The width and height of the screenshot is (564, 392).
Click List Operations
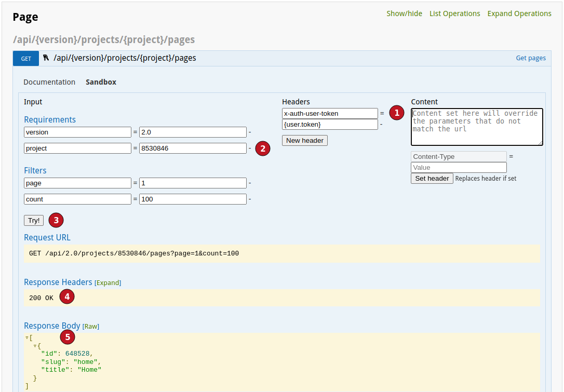tap(454, 13)
